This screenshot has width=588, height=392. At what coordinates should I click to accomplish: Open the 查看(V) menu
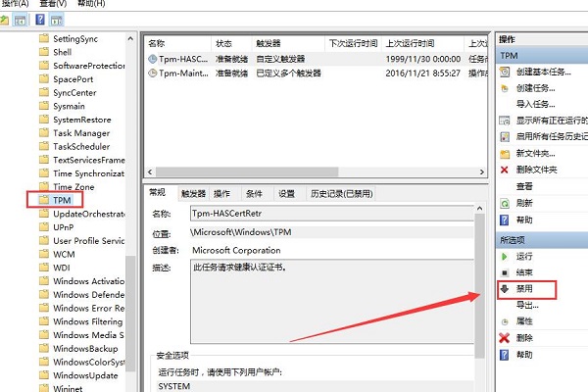[x=53, y=3]
